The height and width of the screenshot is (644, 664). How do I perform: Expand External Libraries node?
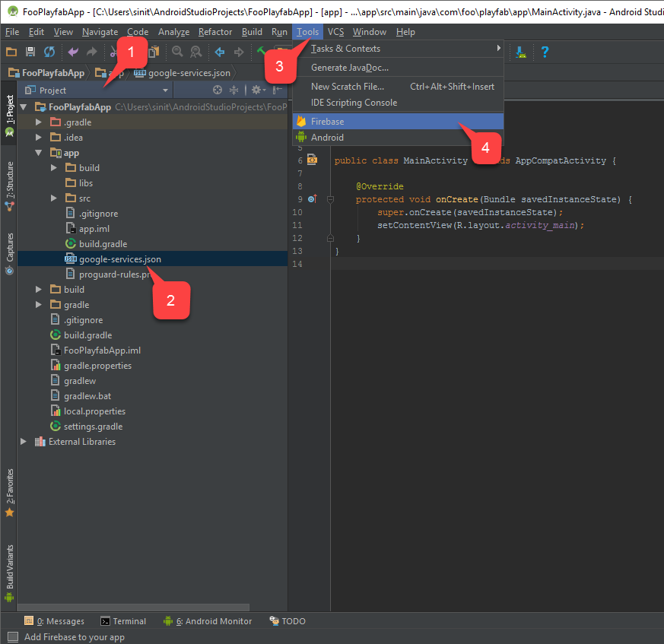click(x=24, y=442)
